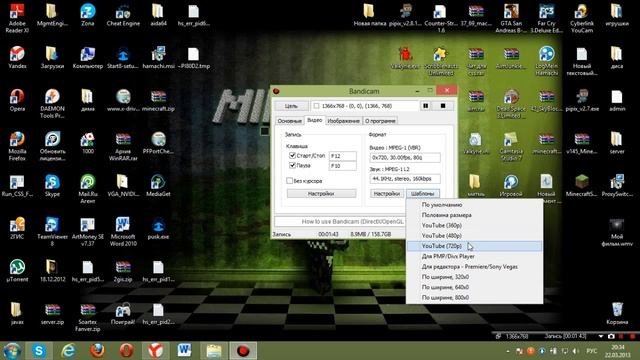This screenshot has height=360, width=640.
Task: Open Skype from the taskbar
Action: [x=39, y=351]
